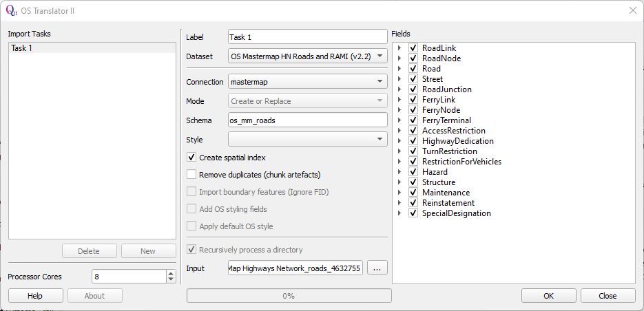Screen dimensions: 644x311
Task: Uncheck the RoadLink checkbox
Action: tap(413, 48)
